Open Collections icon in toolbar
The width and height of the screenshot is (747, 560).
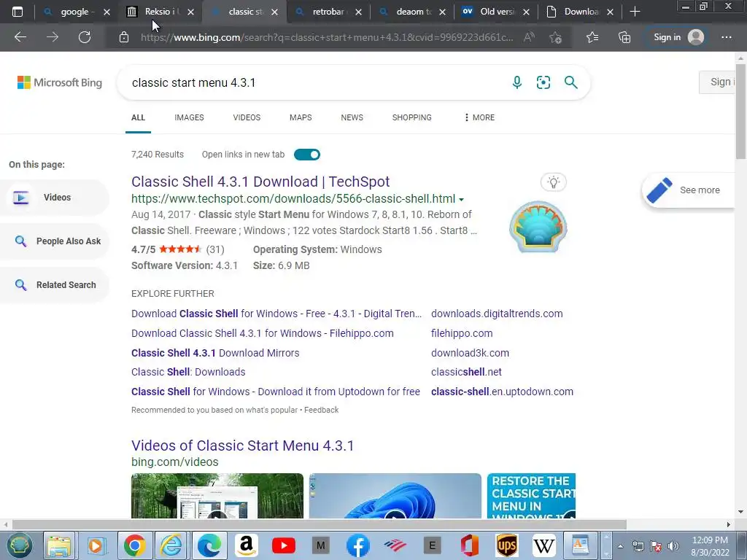[624, 37]
